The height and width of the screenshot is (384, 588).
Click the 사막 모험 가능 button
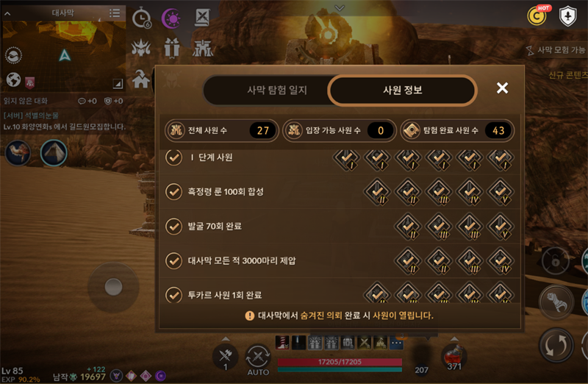556,50
